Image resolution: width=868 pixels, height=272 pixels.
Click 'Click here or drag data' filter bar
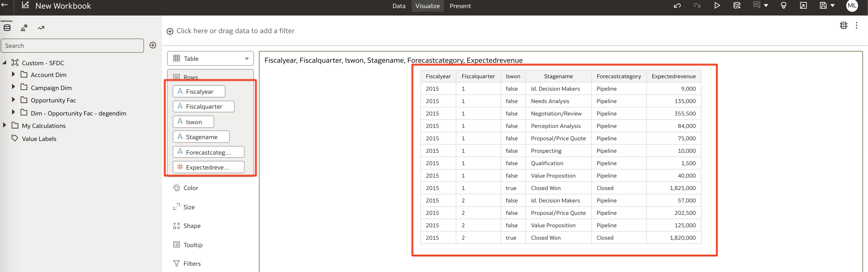(x=235, y=31)
